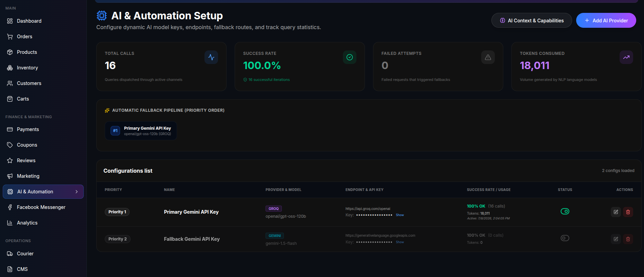Show the key for generativelanguage.googleapis.com
The image size is (644, 277).
click(x=400, y=242)
